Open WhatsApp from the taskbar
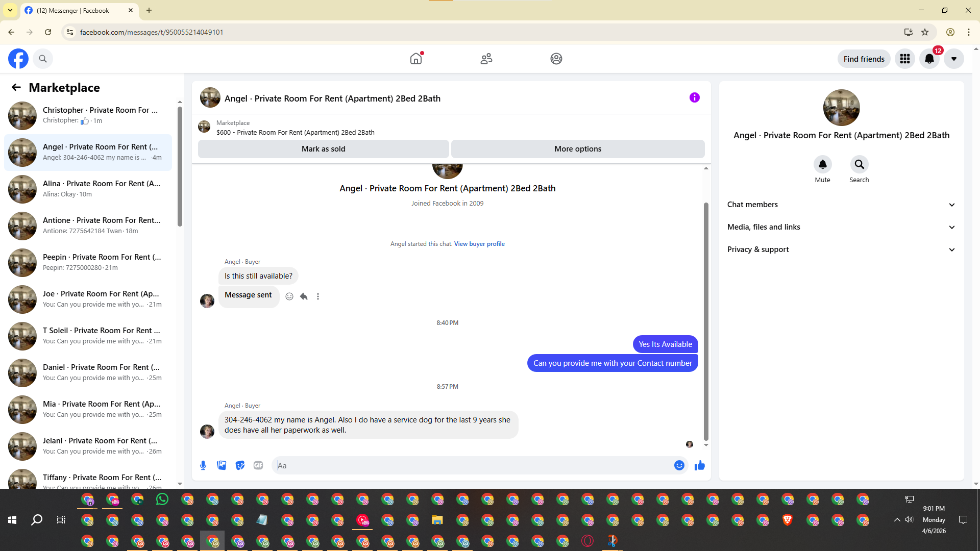The height and width of the screenshot is (551, 980). click(x=162, y=499)
